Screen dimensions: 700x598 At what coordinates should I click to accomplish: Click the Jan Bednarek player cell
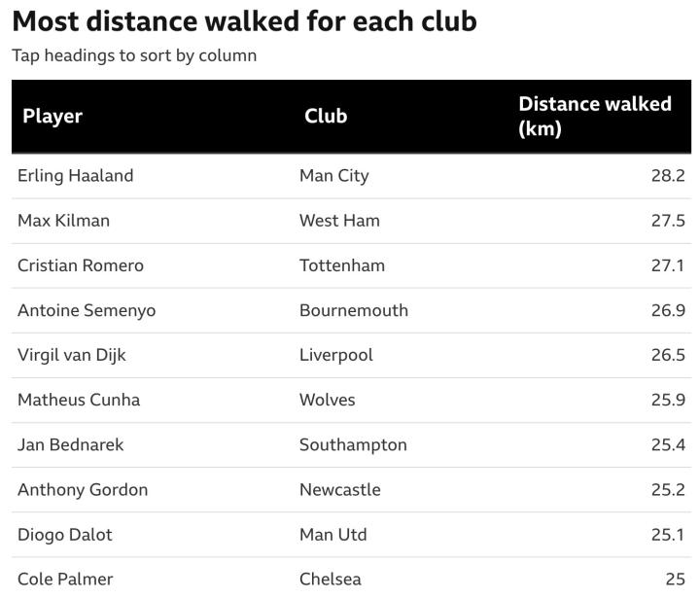[71, 444]
